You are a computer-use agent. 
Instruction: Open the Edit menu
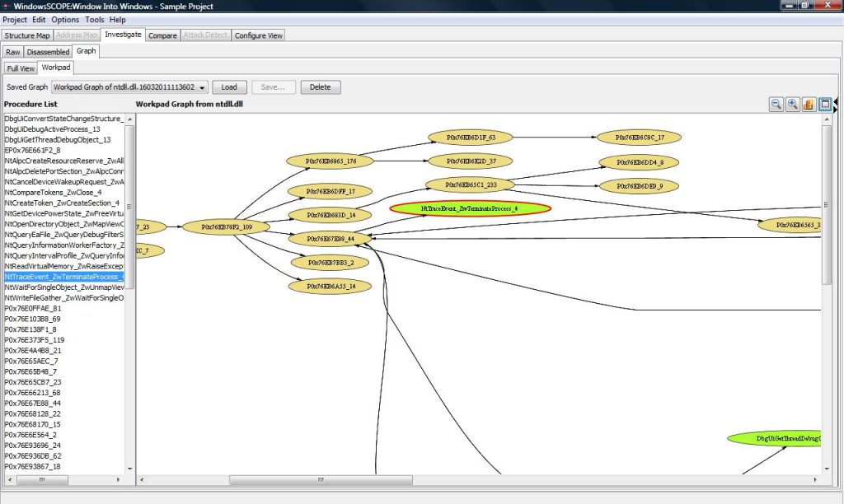tap(39, 20)
